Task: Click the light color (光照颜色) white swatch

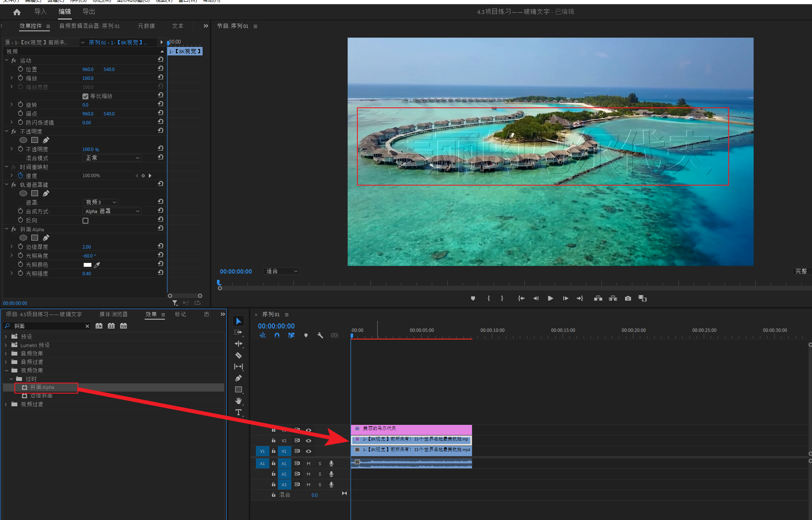Action: (x=88, y=265)
